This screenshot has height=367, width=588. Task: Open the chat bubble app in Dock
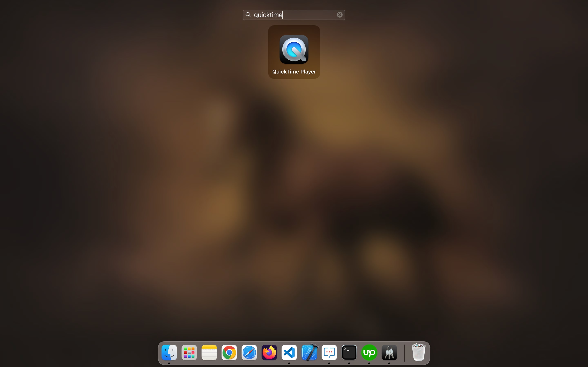coord(329,352)
